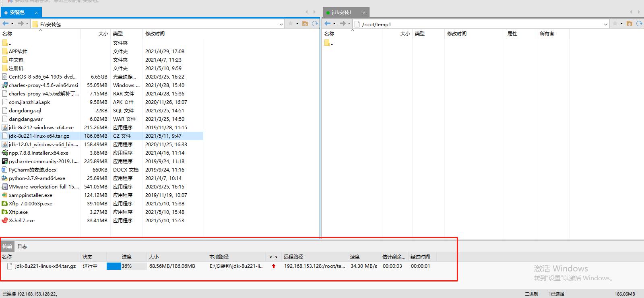Select the parent '..' folder in remote pane

point(329,43)
